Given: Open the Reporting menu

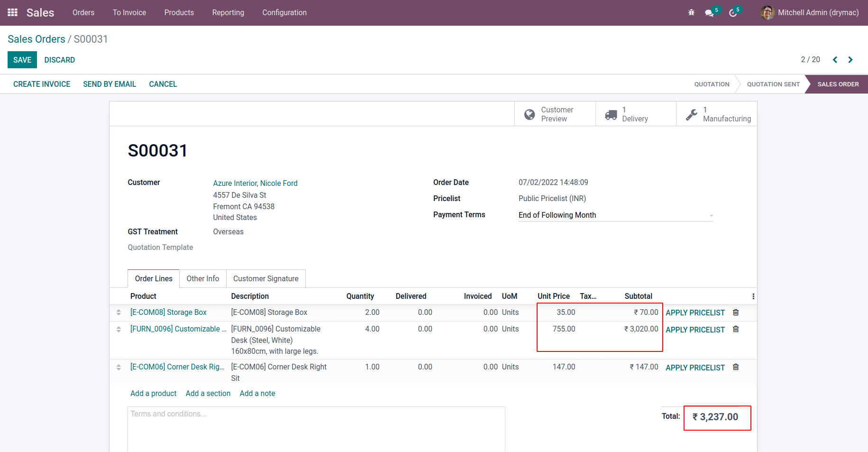Looking at the screenshot, I should pos(228,13).
